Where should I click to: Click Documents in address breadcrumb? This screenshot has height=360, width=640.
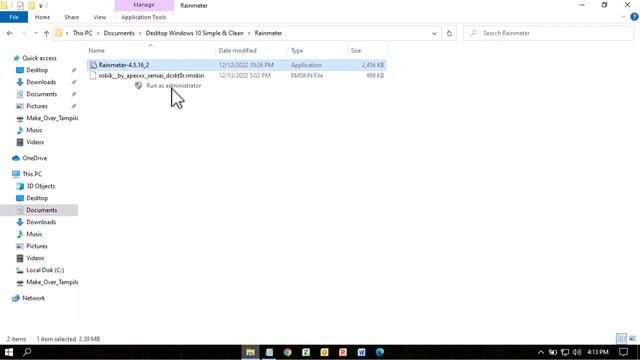coord(119,33)
